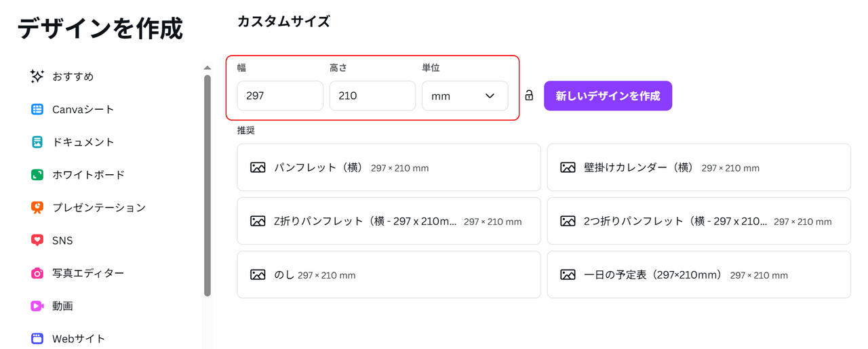This screenshot has height=349, width=868.
Task: Open the 単位 mm unit dropdown
Action: pyautogui.click(x=465, y=96)
